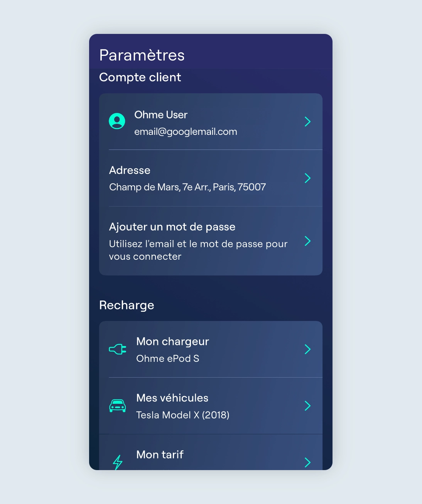The image size is (422, 504).
Task: Expand the Mes véhicules chevron arrow
Action: 307,406
